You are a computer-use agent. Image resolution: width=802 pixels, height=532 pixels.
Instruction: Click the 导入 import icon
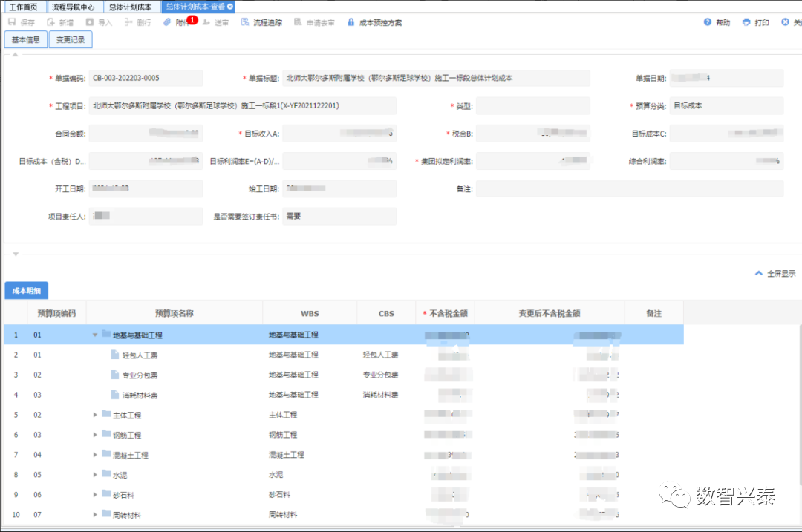click(x=90, y=23)
